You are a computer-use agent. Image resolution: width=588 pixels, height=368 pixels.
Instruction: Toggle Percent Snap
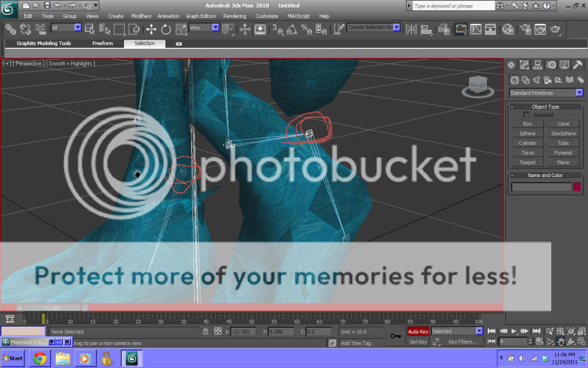pos(307,29)
